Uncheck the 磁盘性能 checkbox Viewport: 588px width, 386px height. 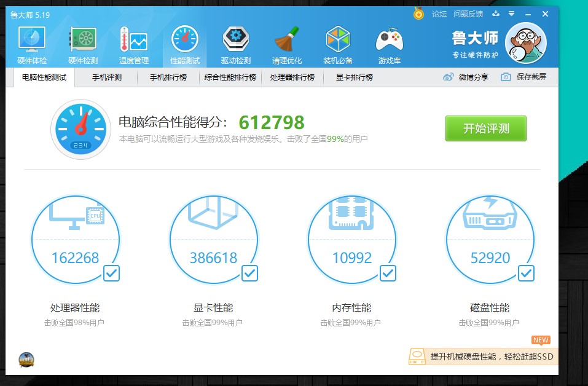[x=526, y=273]
